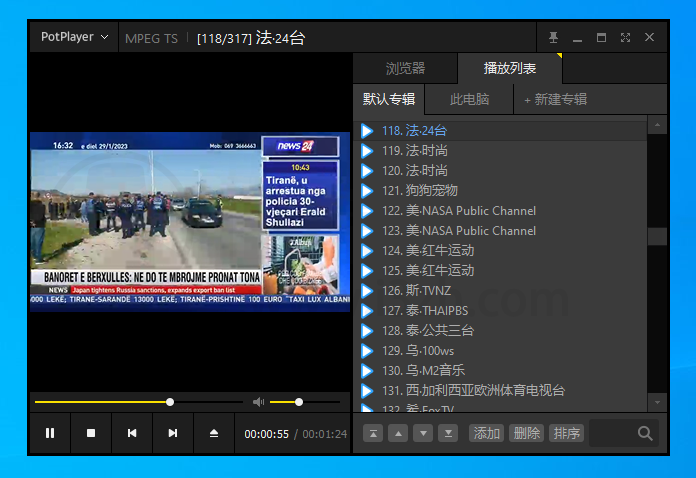Screen dimensions: 696x478
Task: Switch to the 浏览器 tab
Action: coord(405,68)
